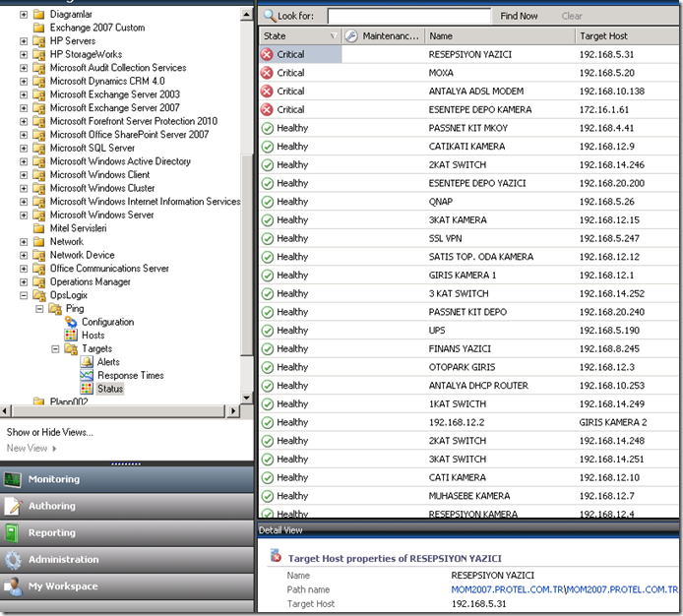Screen dimensions: 683x616
Task: Click the Maintenance Mode column wrench icon
Action: click(351, 36)
